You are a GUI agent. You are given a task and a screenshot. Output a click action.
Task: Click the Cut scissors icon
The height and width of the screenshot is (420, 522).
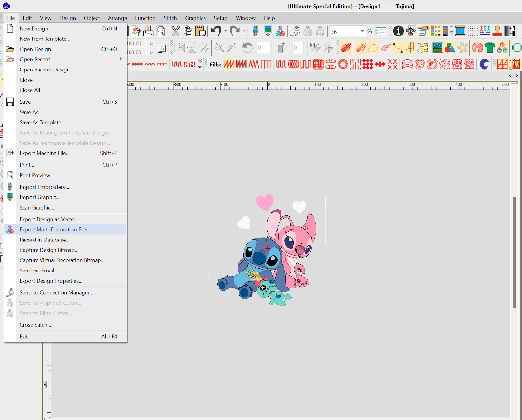pos(176,31)
